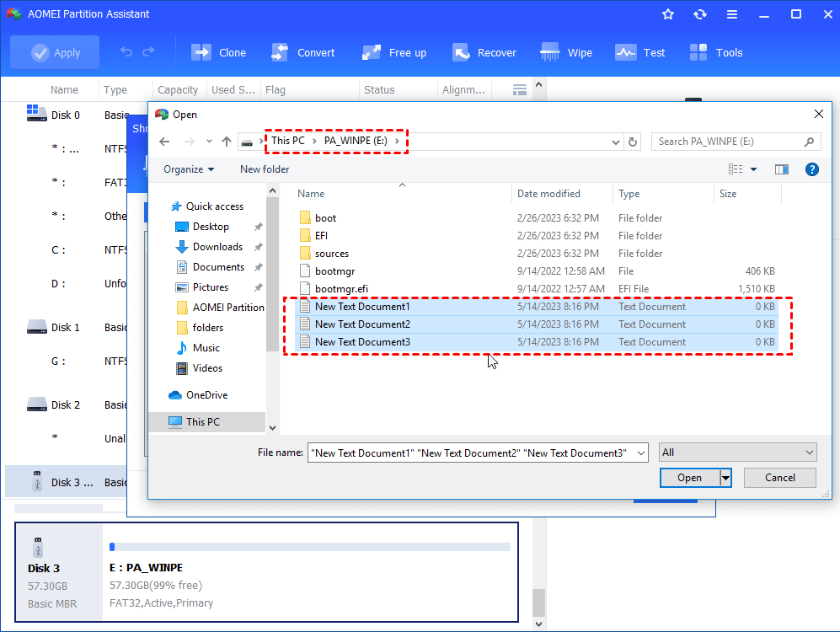Click the Open button
840x632 pixels.
(x=689, y=478)
